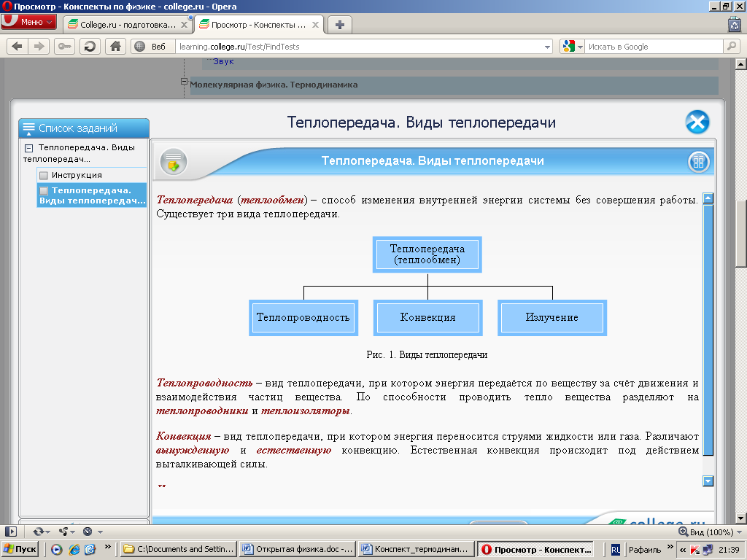Tick checkbox beside highlighted Теплопередача item
747x560 pixels.
[x=44, y=191]
